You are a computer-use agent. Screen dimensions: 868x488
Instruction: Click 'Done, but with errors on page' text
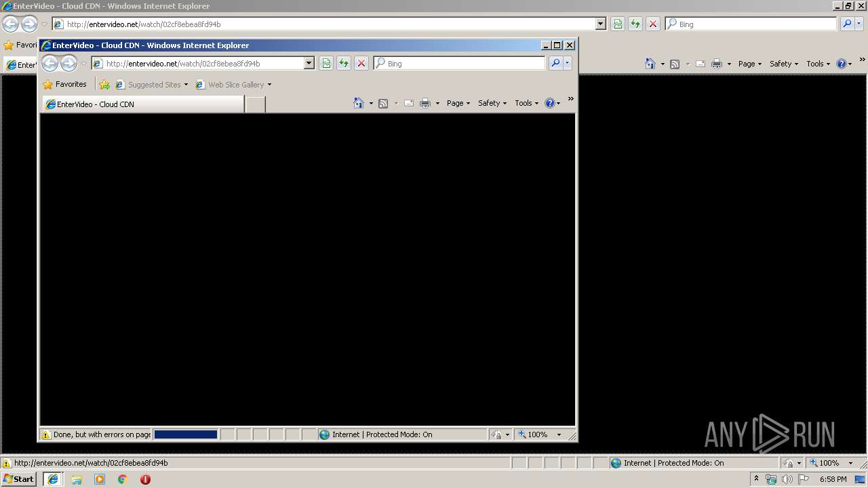click(102, 434)
